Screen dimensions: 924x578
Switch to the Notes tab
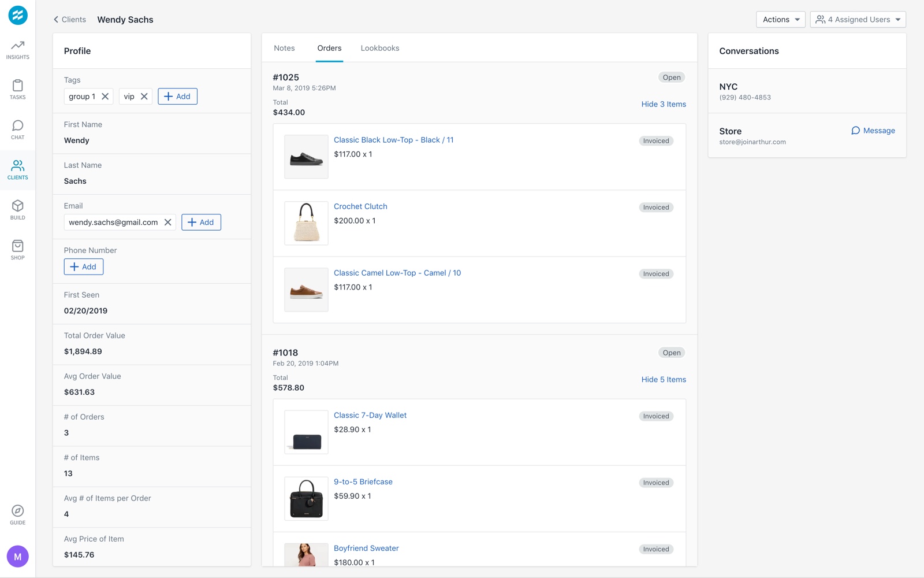(x=284, y=48)
